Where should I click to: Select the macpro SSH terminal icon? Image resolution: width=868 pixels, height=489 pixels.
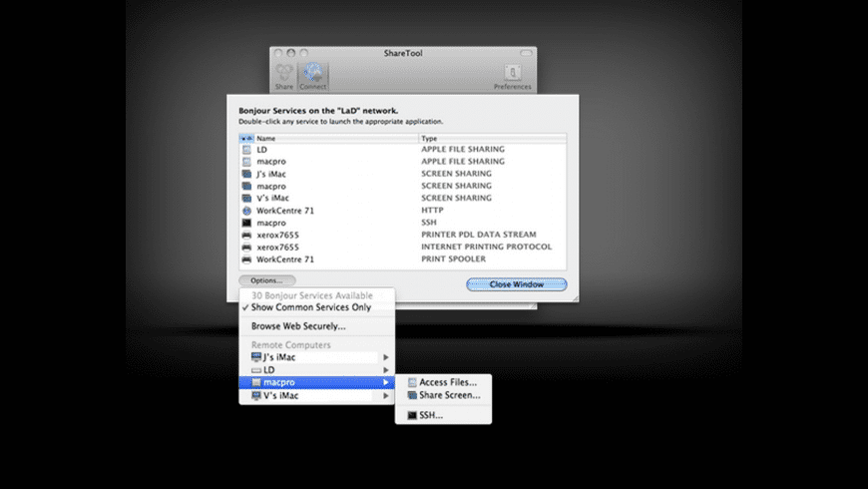(x=246, y=223)
